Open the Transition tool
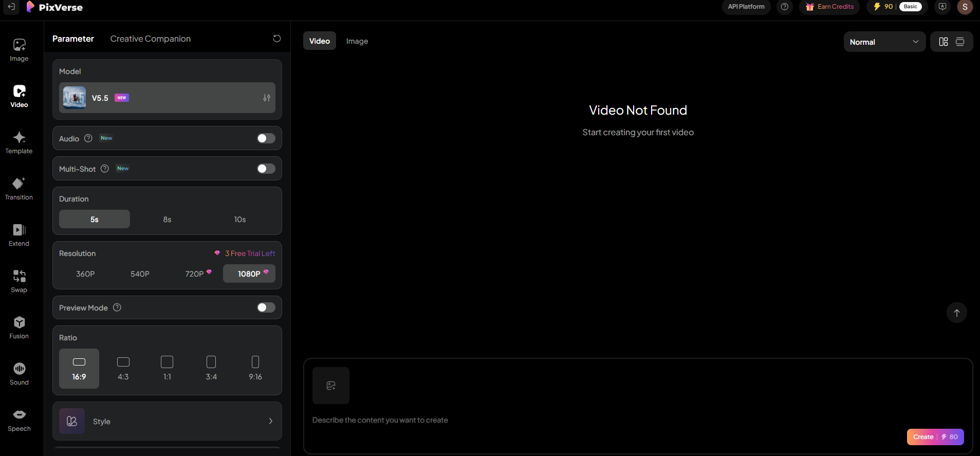 tap(19, 189)
